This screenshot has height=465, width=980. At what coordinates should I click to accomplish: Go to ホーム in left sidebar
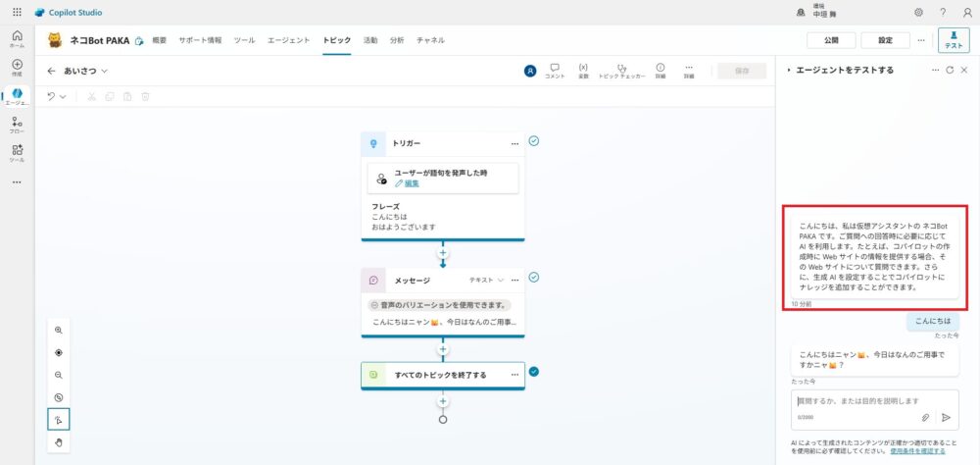17,39
